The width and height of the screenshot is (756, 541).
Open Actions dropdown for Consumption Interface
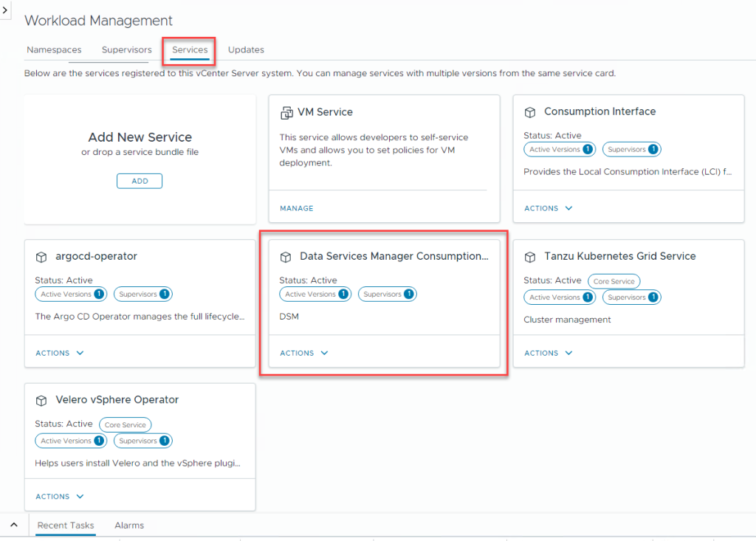click(549, 208)
